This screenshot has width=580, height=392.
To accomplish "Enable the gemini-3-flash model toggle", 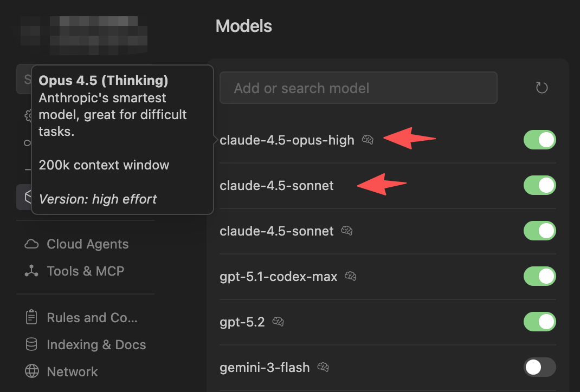I will [539, 367].
